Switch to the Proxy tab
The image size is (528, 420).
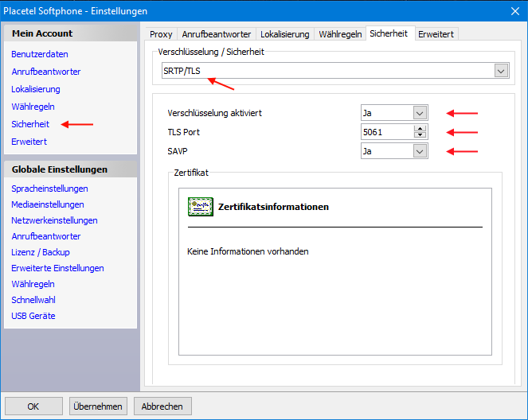pos(161,34)
